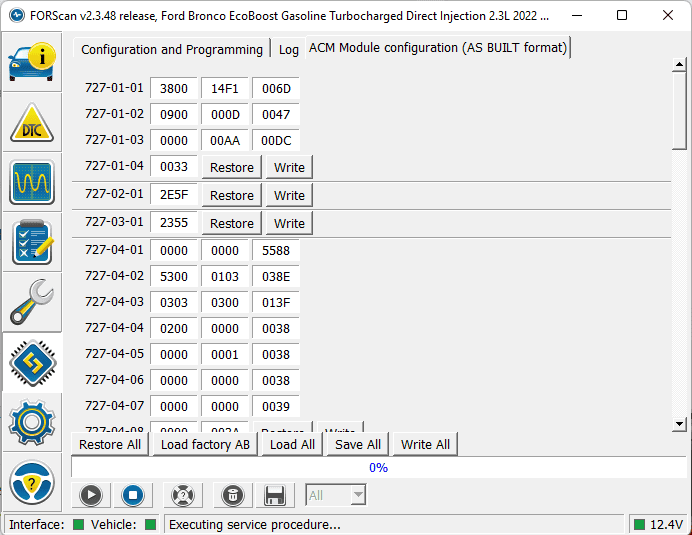This screenshot has height=535, width=692.
Task: Click the vertical scrollbar thumb
Action: pyautogui.click(x=679, y=111)
